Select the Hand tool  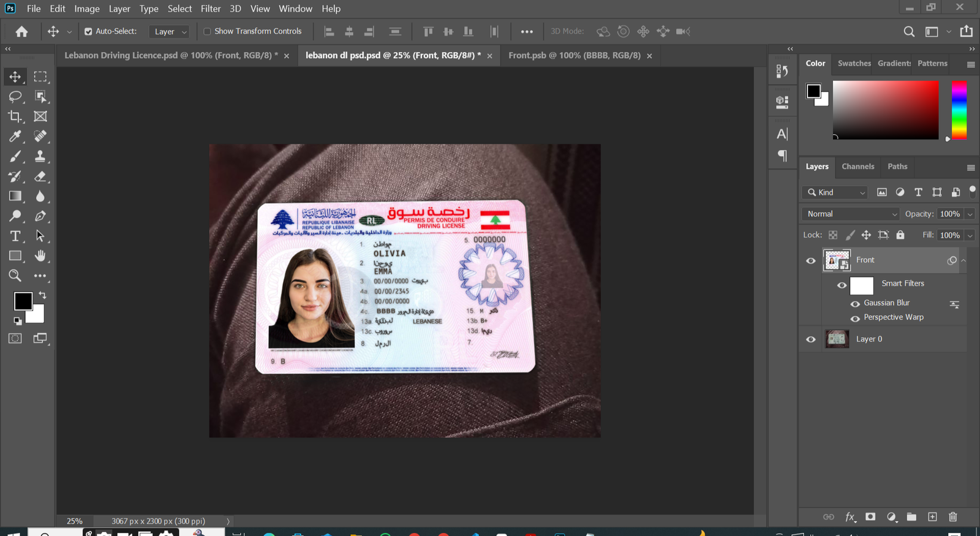(x=40, y=255)
